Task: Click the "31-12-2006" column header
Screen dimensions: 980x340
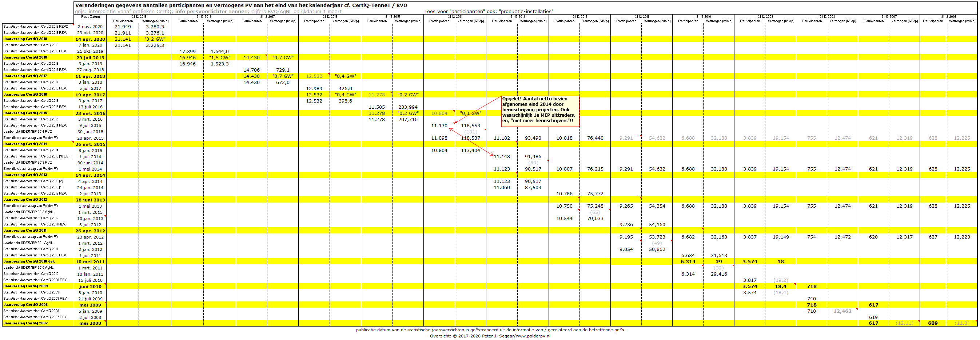Action: pyautogui.click(x=949, y=17)
